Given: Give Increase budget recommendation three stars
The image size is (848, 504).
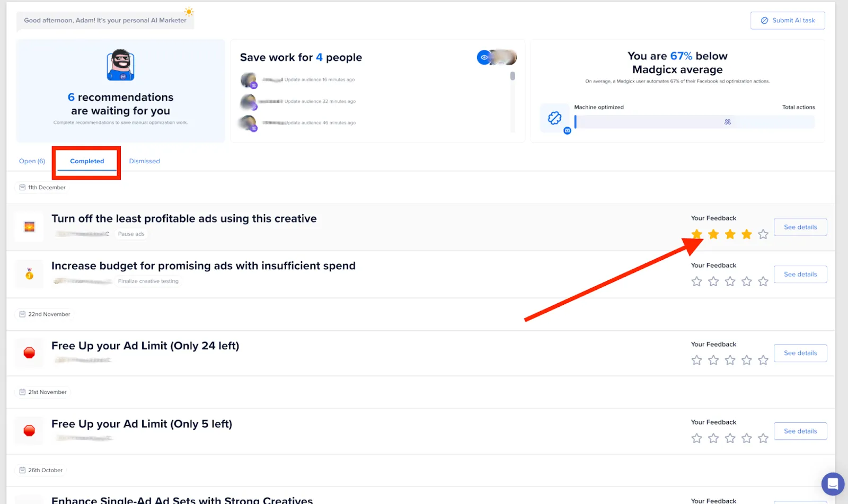Looking at the screenshot, I should tap(730, 281).
